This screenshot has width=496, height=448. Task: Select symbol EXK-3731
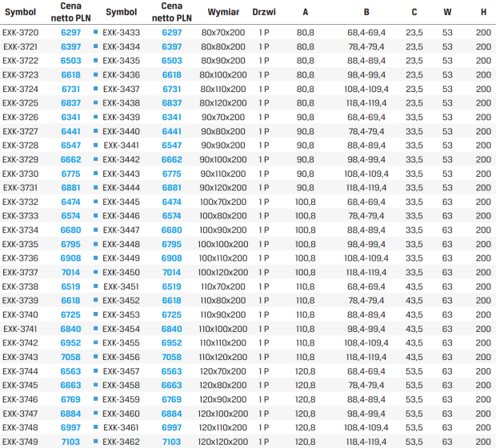pyautogui.click(x=20, y=188)
